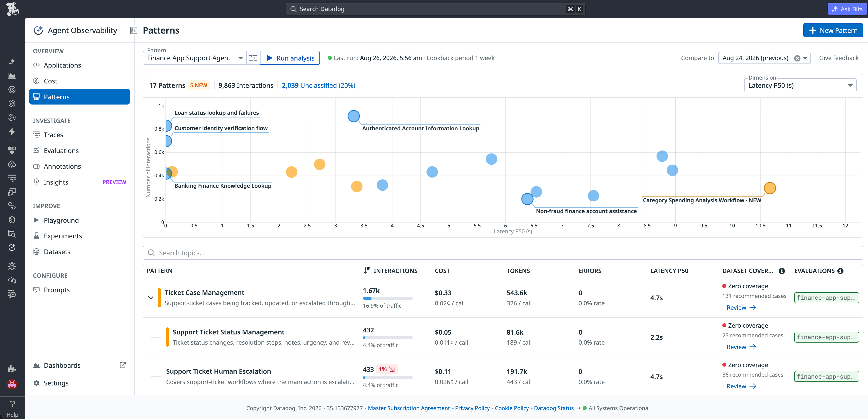Open Datasets in sidebar

point(57,252)
